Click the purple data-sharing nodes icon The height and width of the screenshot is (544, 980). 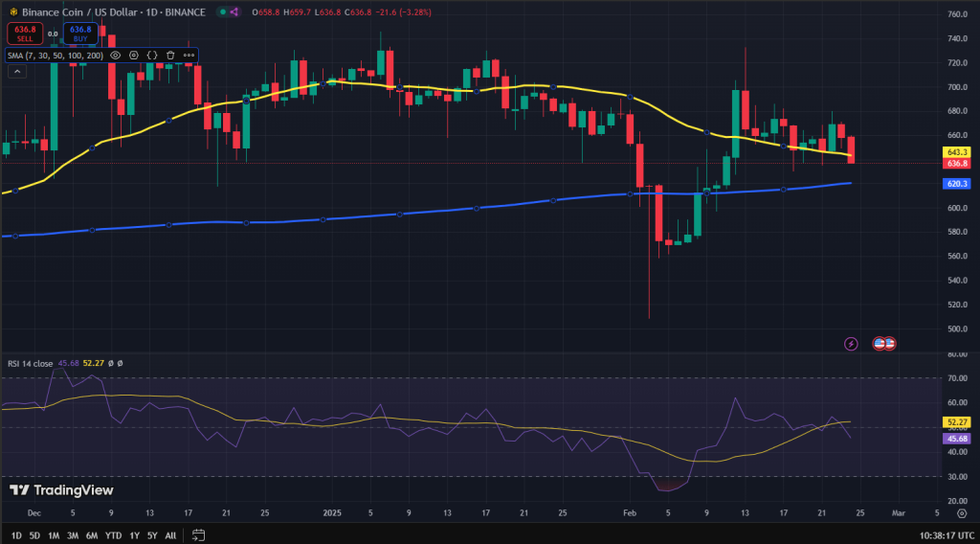pos(234,11)
